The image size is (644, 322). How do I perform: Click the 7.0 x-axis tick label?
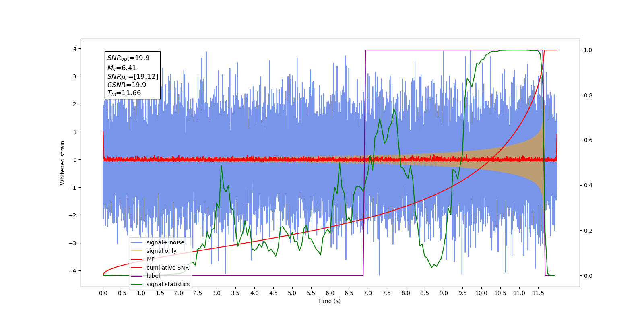[x=368, y=293]
